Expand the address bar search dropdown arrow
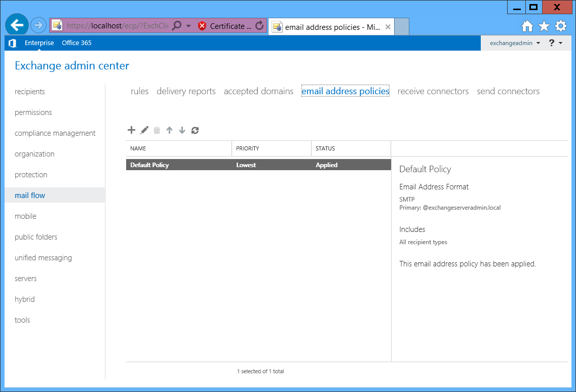576x392 pixels. [188, 26]
